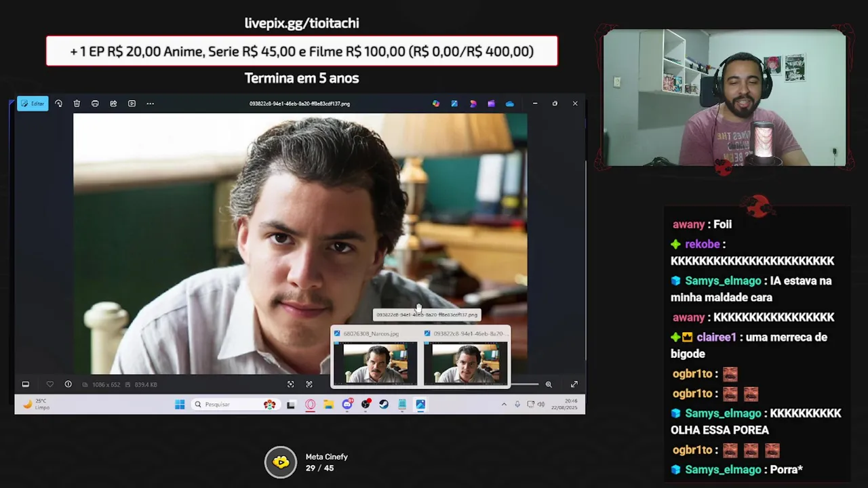Click chat username Samys_elmago saying Porra*
Viewport: 868px width, 488px height.
723,469
